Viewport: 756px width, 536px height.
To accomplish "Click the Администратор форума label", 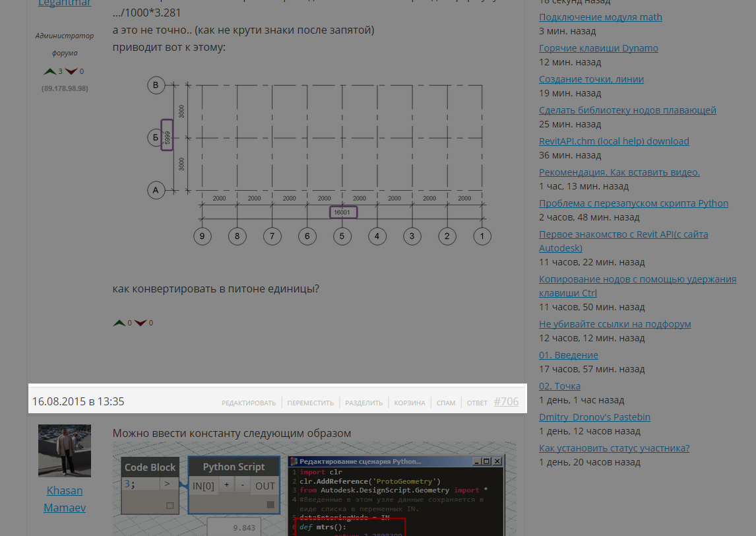I will [65, 44].
